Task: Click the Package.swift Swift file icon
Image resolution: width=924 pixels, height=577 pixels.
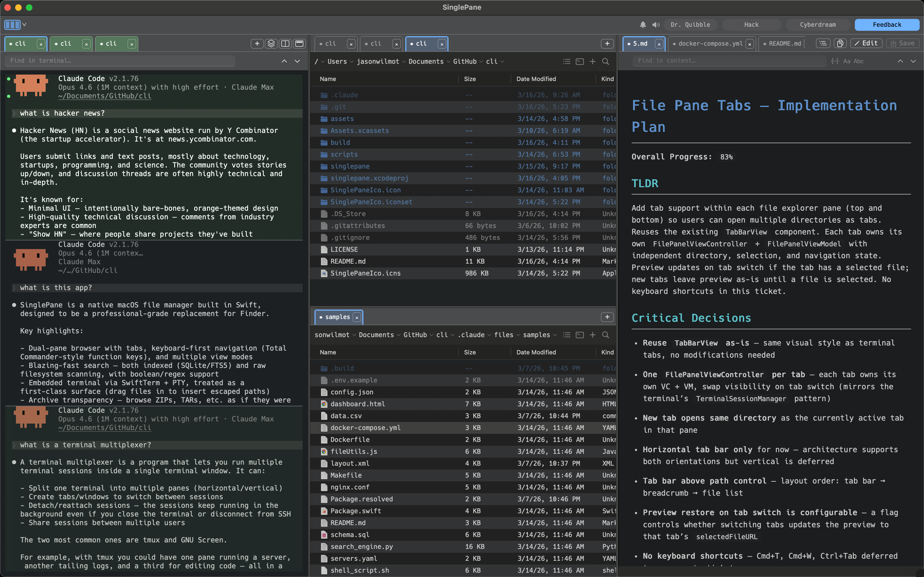Action: pyautogui.click(x=324, y=511)
